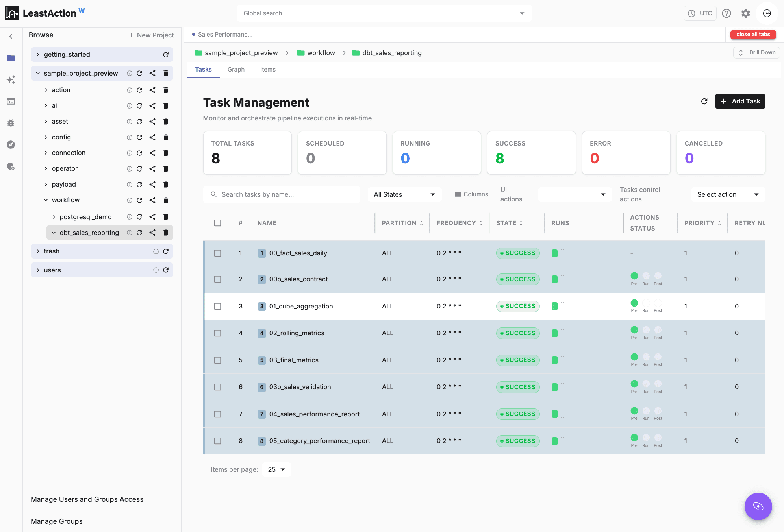The width and height of the screenshot is (784, 532).
Task: Refresh the getting_started project
Action: point(166,55)
